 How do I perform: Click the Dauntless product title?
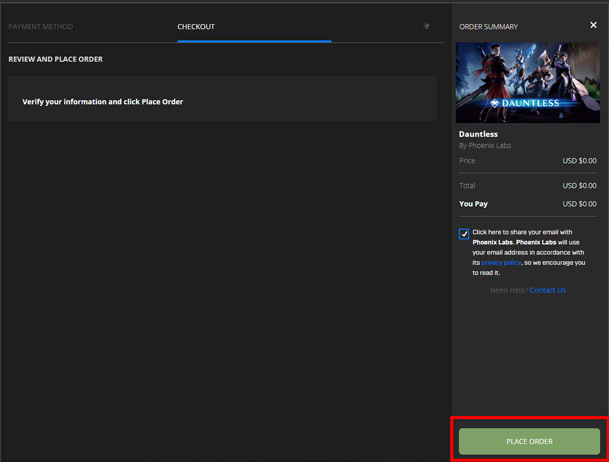coord(478,133)
